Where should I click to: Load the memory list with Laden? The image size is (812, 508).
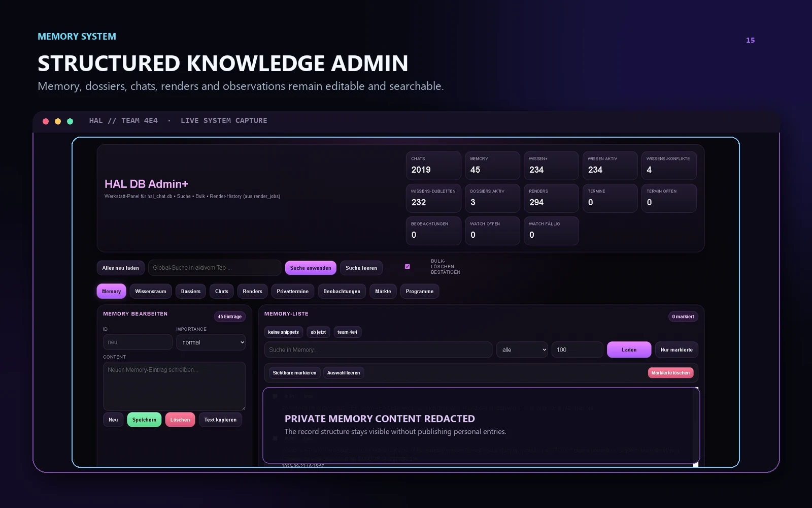[x=629, y=350]
